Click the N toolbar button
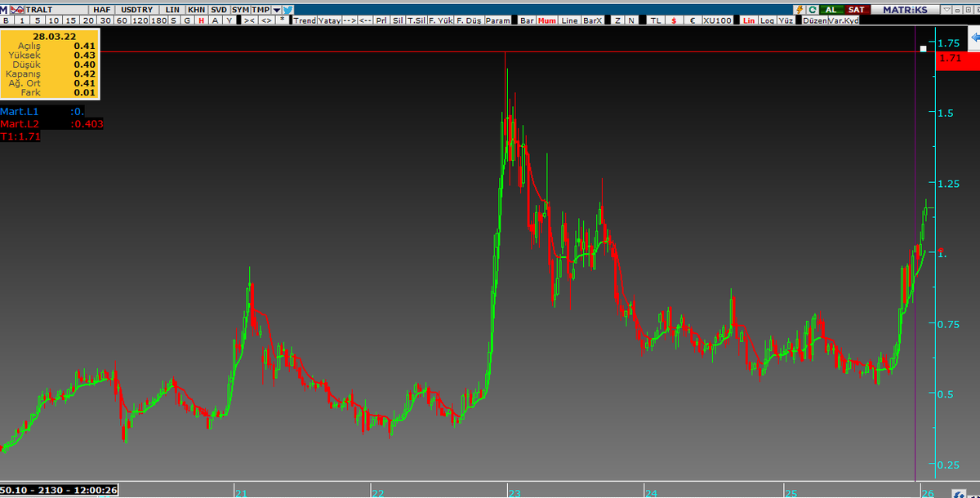The height and width of the screenshot is (498, 980). click(x=631, y=20)
